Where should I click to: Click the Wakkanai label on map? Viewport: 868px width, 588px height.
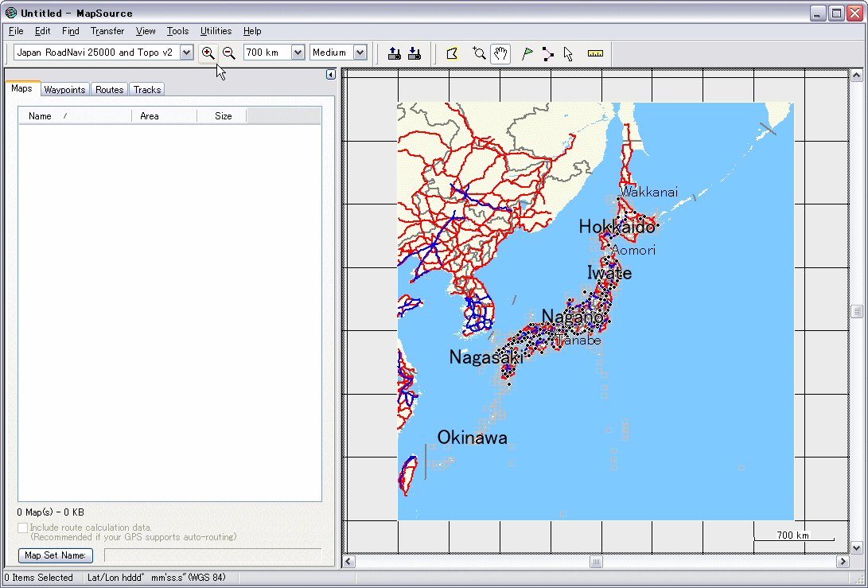click(648, 192)
